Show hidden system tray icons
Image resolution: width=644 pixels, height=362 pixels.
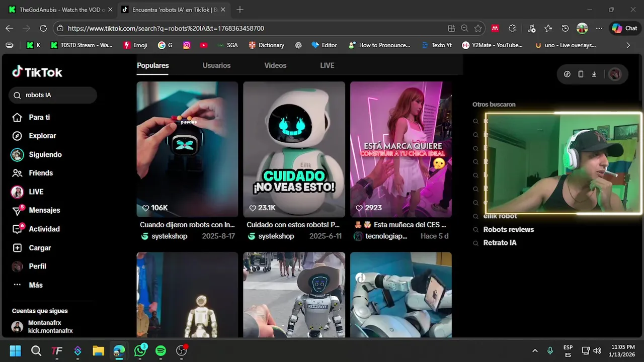[x=535, y=351]
